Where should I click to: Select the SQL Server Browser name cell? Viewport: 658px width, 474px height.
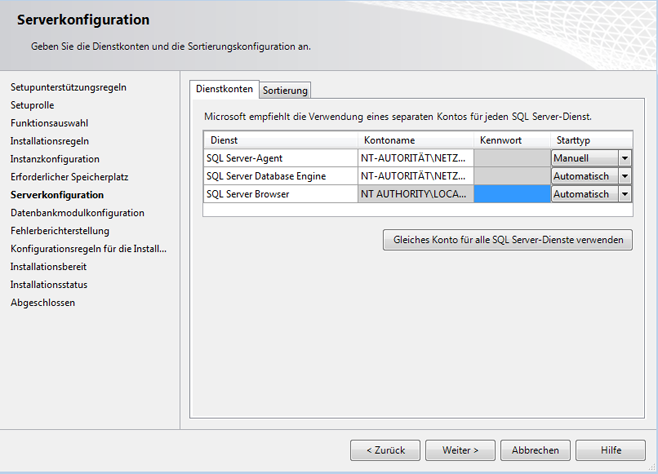point(280,194)
